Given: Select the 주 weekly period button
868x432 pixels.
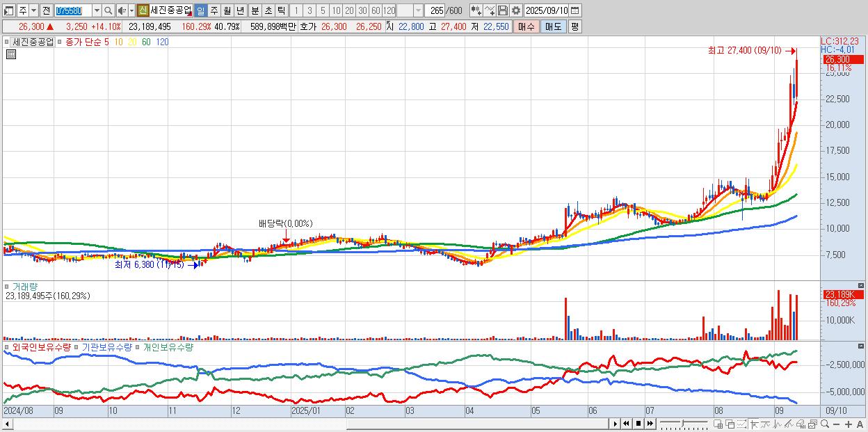Looking at the screenshot, I should click(x=214, y=10).
